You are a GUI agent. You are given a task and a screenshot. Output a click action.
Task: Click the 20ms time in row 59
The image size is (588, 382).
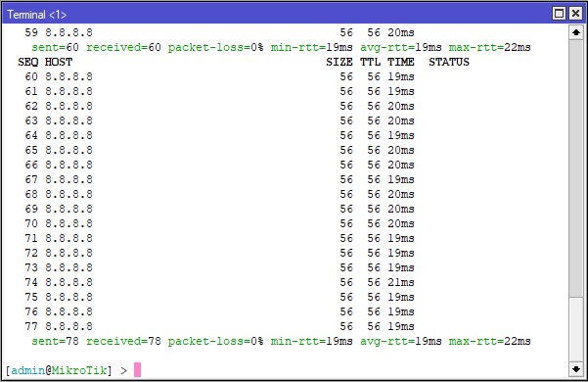[x=401, y=32]
